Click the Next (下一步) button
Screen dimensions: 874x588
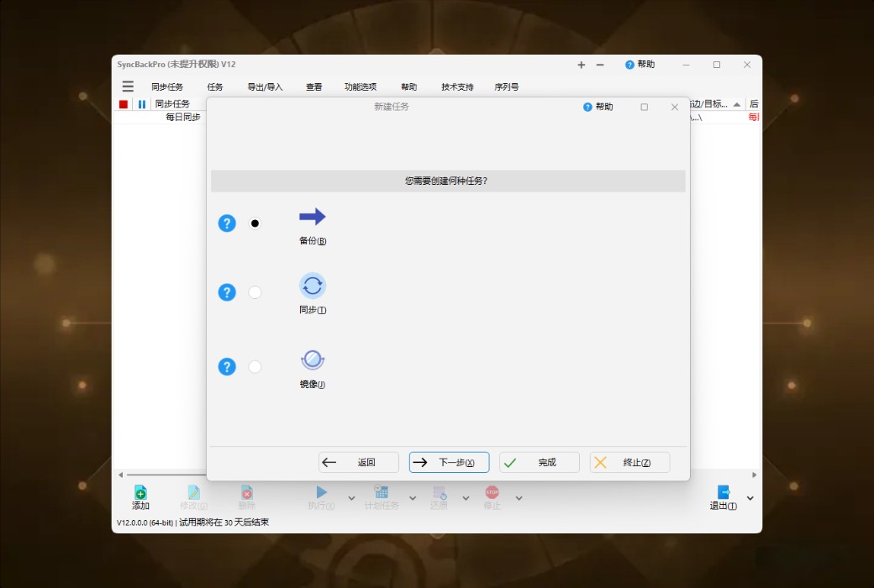point(449,462)
